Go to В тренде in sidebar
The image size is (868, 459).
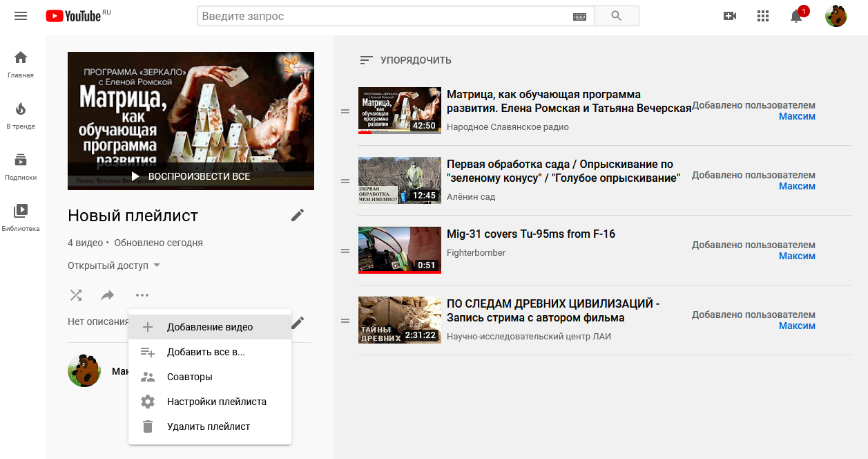coord(21,115)
